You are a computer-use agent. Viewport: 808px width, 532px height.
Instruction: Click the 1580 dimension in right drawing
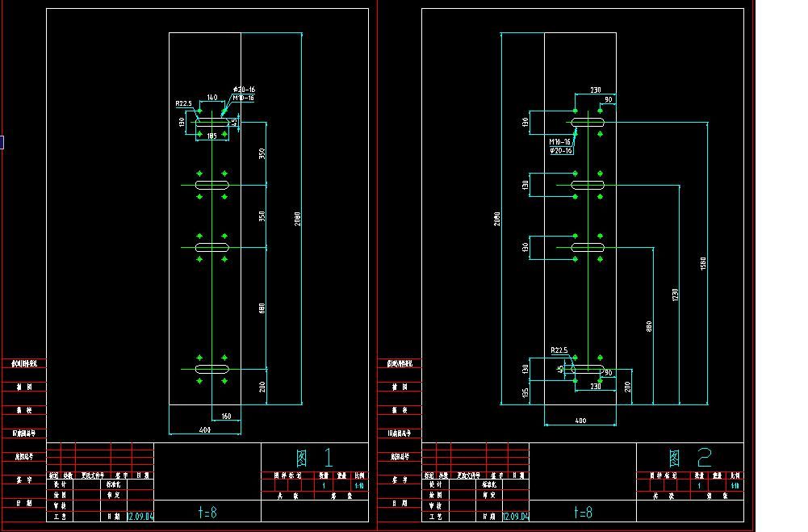click(x=703, y=263)
